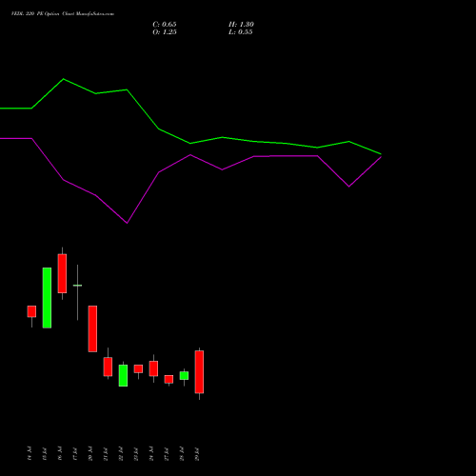Select the large red candle on 20 Jul
476x476 pixels.
(92, 328)
